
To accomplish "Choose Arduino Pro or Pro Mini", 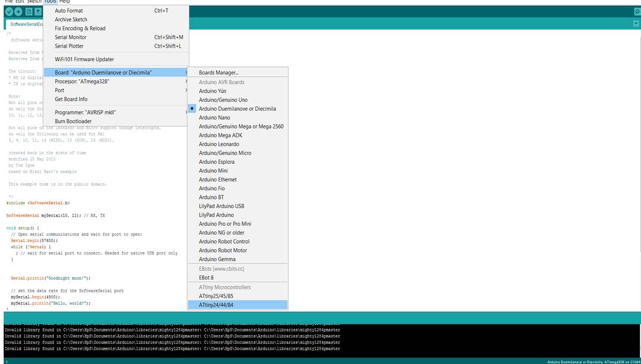I will click(237, 224).
